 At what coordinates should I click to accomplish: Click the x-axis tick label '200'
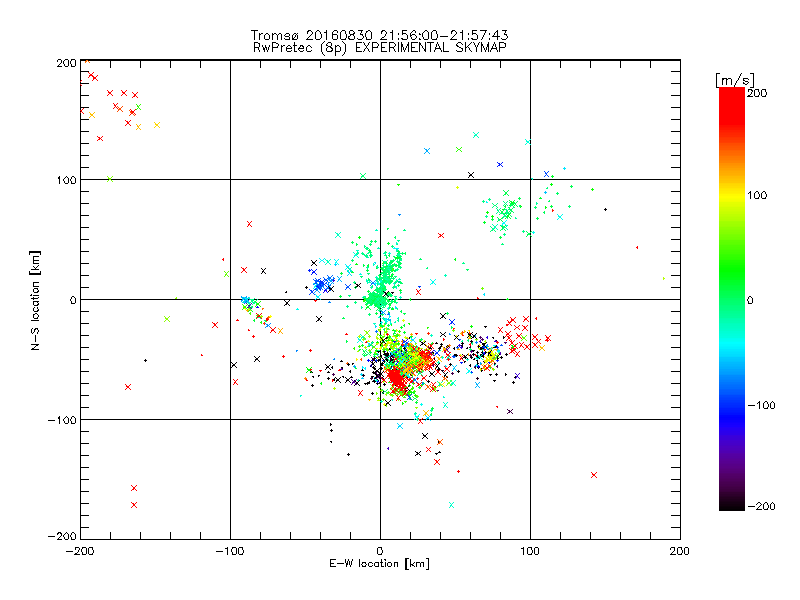point(680,551)
